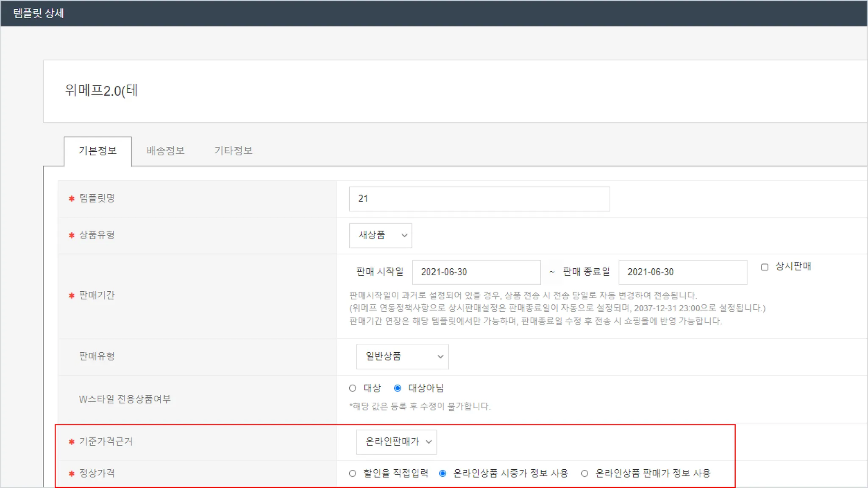The width and height of the screenshot is (868, 488).
Task: Click the chevron arrow on 온라인판매가 dropdown
Action: 429,442
